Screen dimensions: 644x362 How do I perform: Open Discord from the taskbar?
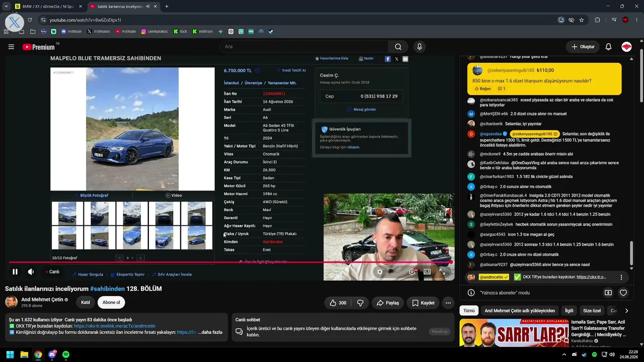tap(52, 354)
